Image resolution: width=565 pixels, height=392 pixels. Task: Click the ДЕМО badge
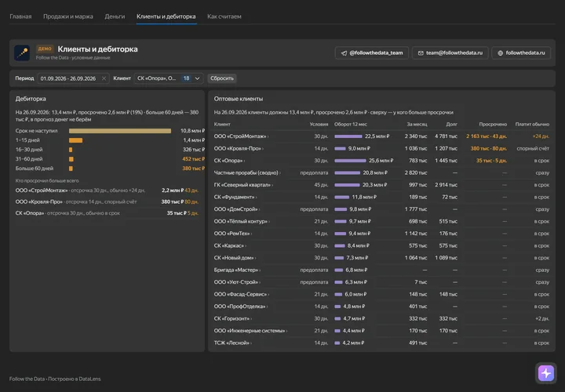click(45, 49)
